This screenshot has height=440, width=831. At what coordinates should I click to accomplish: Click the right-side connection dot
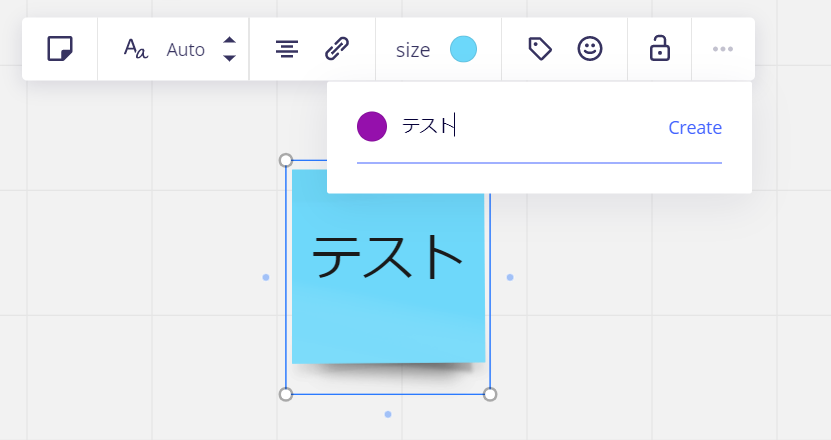point(510,277)
